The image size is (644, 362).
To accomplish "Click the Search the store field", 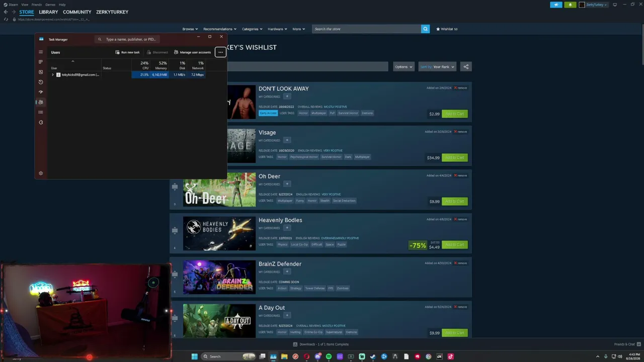I will point(366,29).
